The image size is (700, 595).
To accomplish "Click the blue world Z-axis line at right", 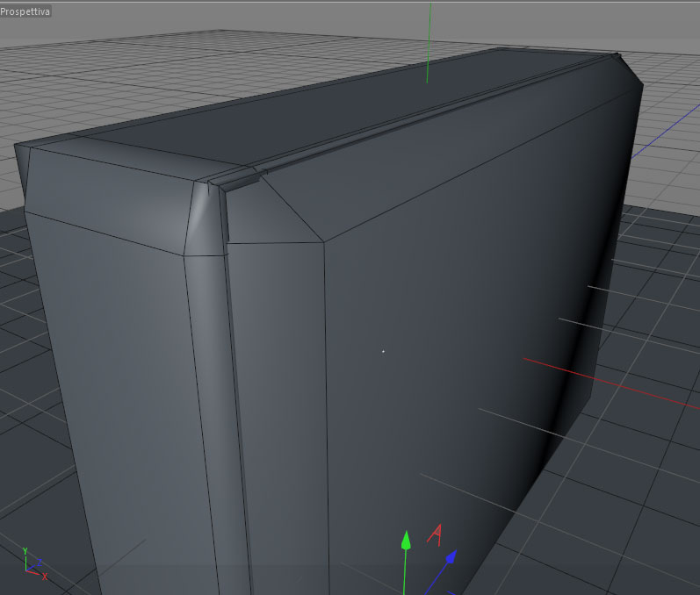I will [x=665, y=132].
